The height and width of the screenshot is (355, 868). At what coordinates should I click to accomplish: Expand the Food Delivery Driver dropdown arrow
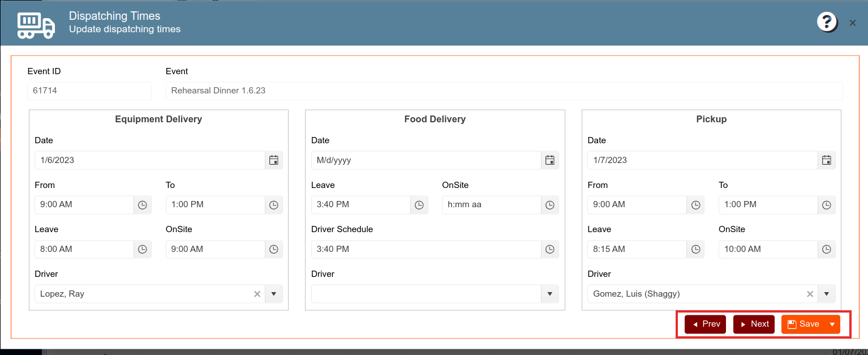point(550,294)
